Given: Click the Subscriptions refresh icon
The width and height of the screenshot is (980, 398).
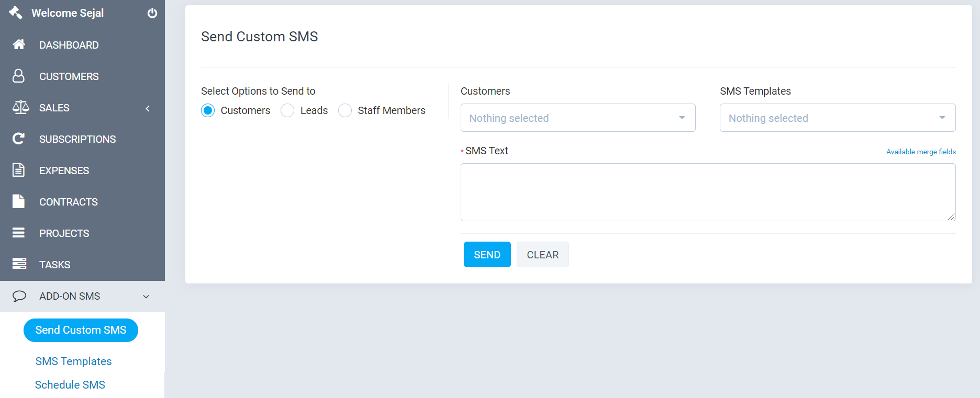Looking at the screenshot, I should coord(19,139).
